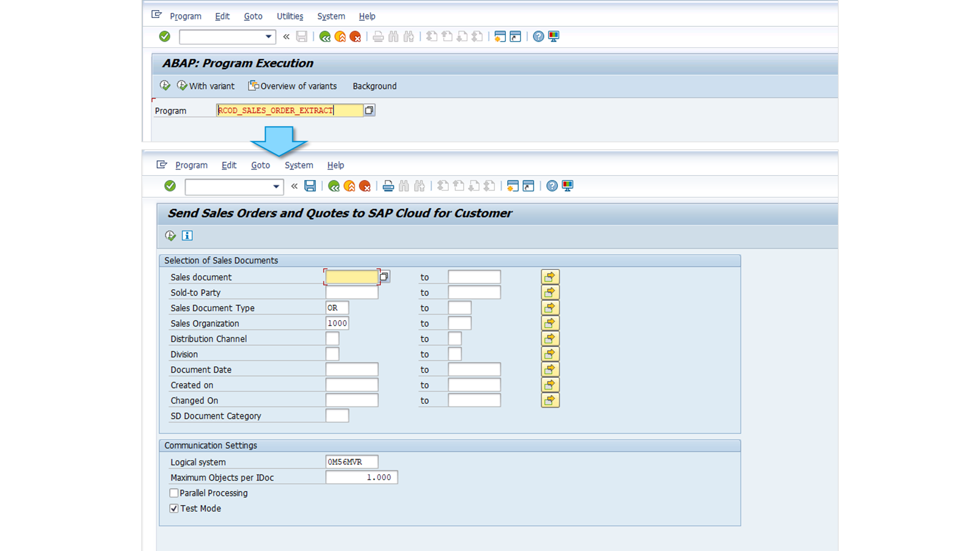Click the Maximum Objects per IDoc field

point(361,478)
